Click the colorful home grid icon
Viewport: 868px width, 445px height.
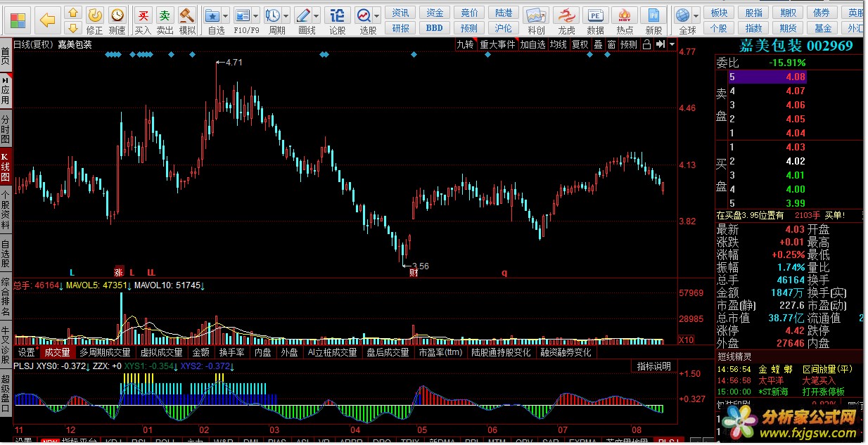coord(17,20)
